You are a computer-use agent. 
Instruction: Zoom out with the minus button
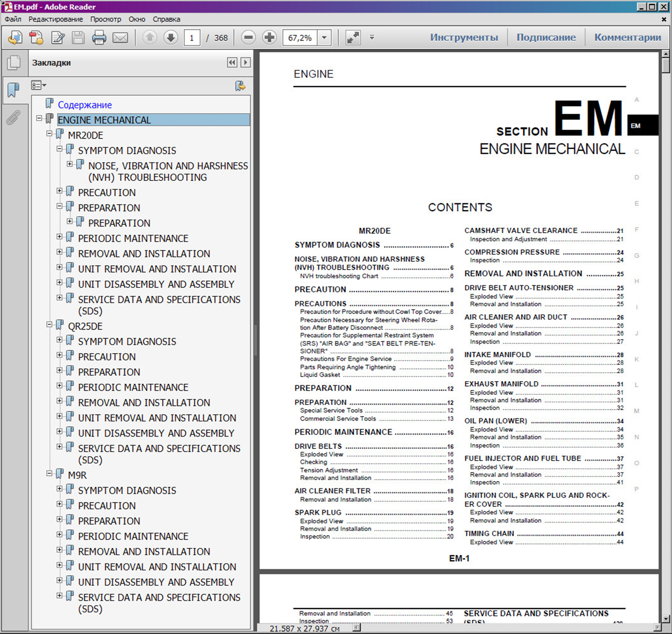pyautogui.click(x=248, y=38)
